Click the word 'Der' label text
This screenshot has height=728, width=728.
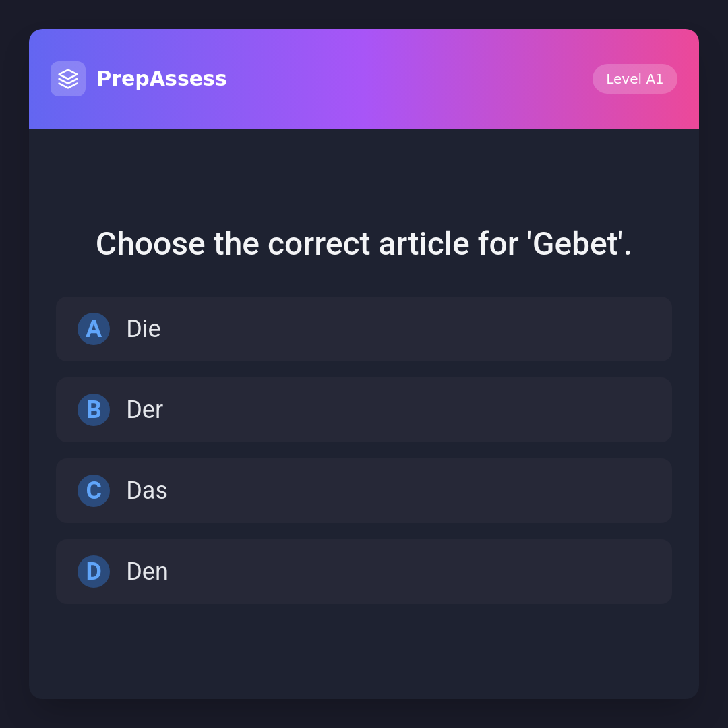click(145, 410)
